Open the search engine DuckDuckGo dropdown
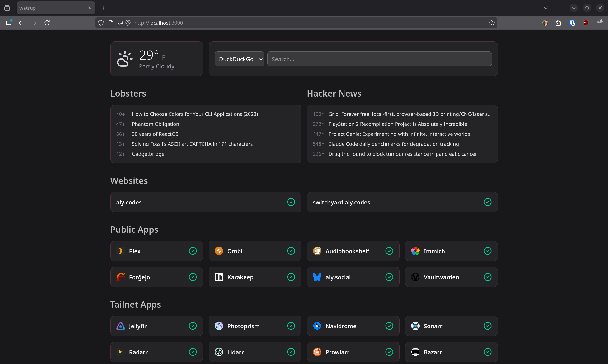 (239, 59)
